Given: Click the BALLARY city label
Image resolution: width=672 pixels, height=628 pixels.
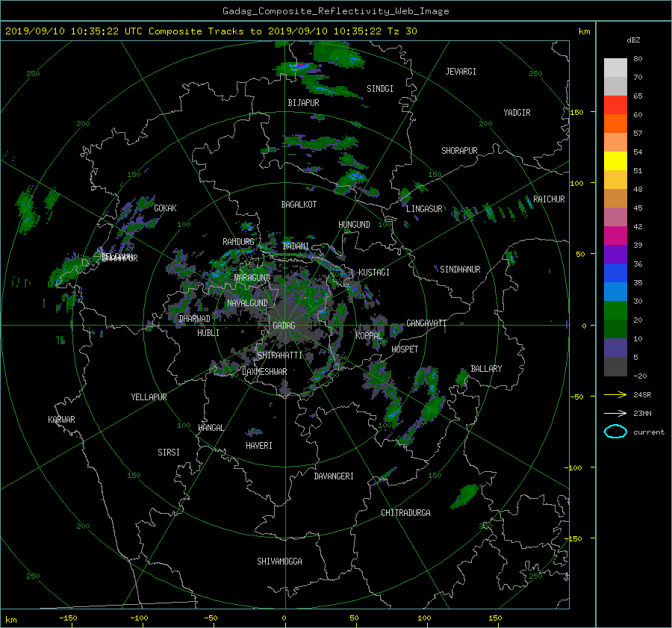Looking at the screenshot, I should (486, 369).
